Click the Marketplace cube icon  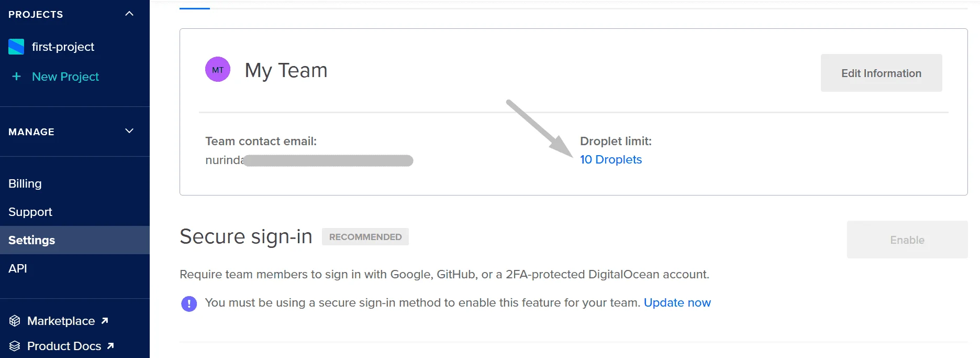pos(15,321)
